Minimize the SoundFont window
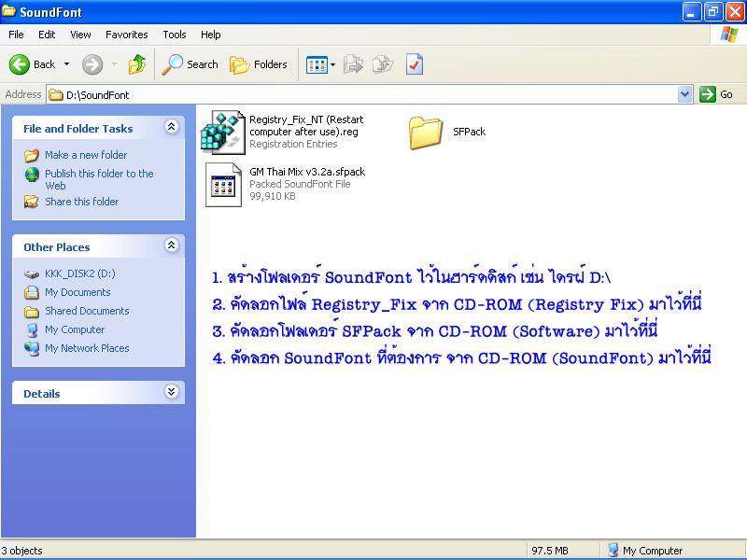Screen dimensions: 747x560 (692, 11)
